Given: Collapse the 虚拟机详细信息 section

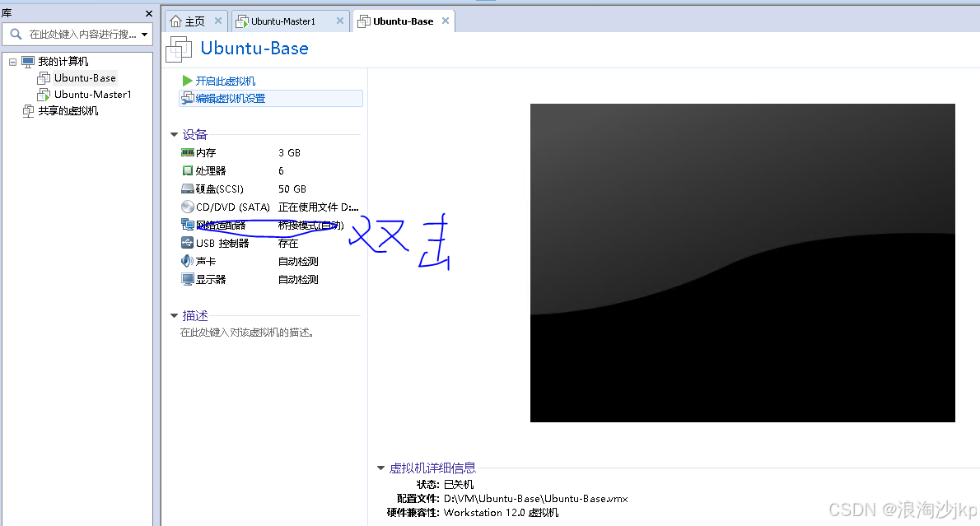Looking at the screenshot, I should point(380,468).
